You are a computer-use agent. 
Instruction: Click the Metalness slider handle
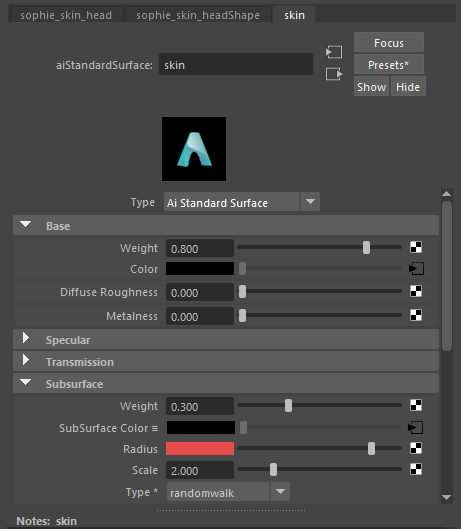click(242, 316)
